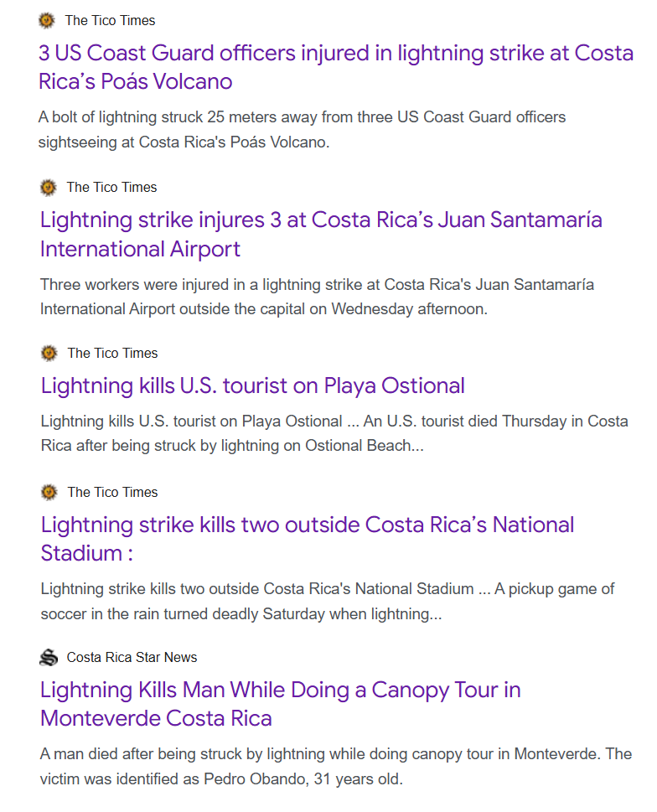Click "The Tico Times" source name above Ostional headline

(112, 353)
